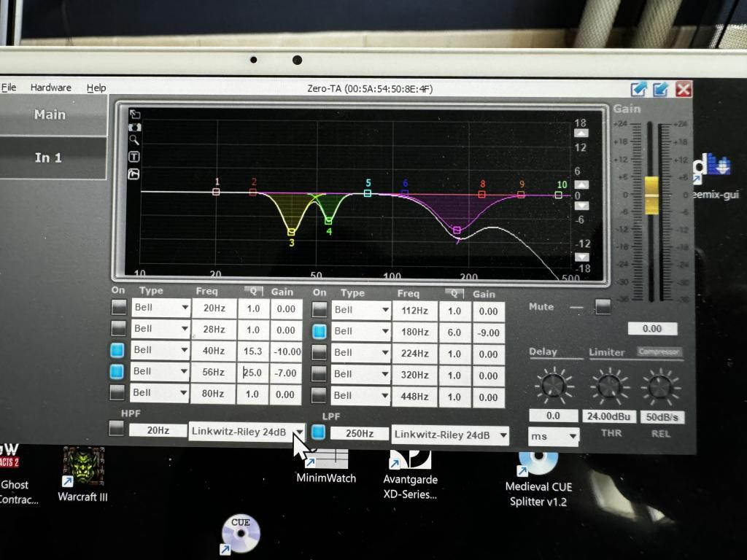This screenshot has height=560, width=747.
Task: Select the In 1 channel button
Action: [48, 157]
